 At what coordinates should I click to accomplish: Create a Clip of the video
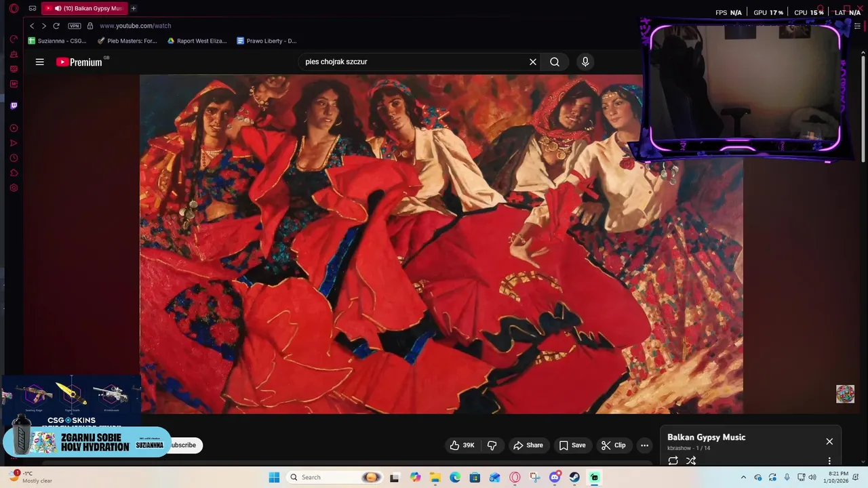click(614, 445)
